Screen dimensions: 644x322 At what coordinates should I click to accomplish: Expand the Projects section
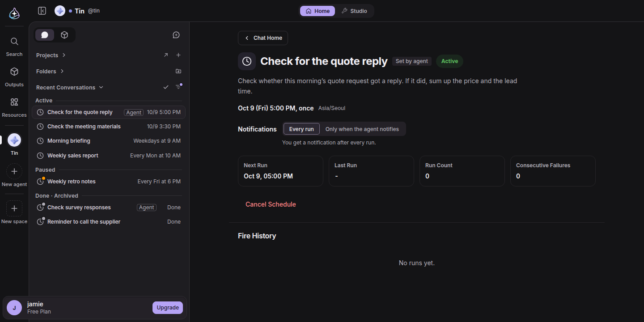51,55
